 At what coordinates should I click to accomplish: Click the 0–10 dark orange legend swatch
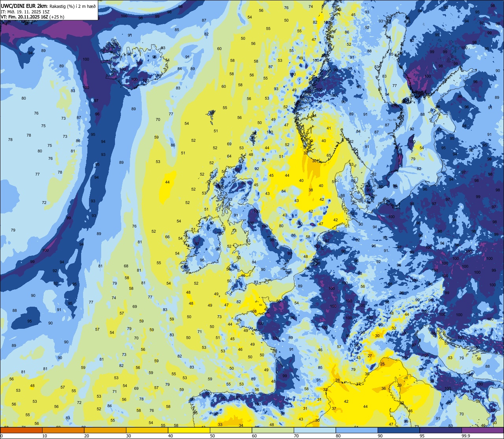click(21, 430)
